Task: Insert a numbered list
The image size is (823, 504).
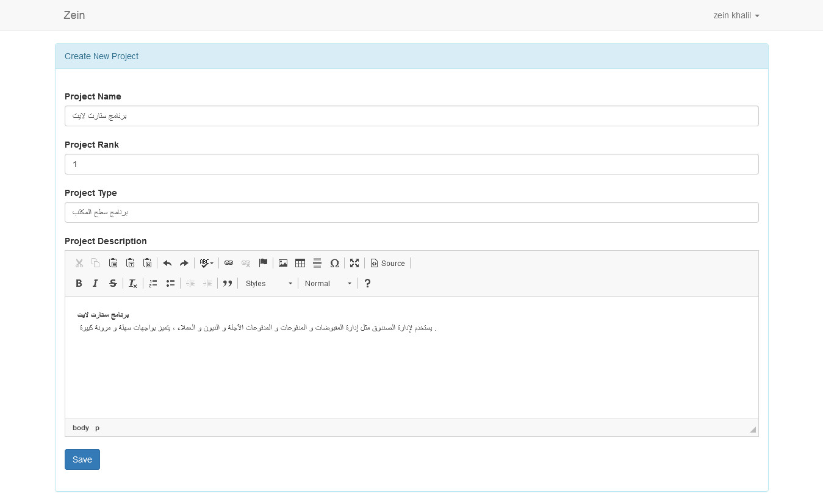Action: click(x=153, y=283)
